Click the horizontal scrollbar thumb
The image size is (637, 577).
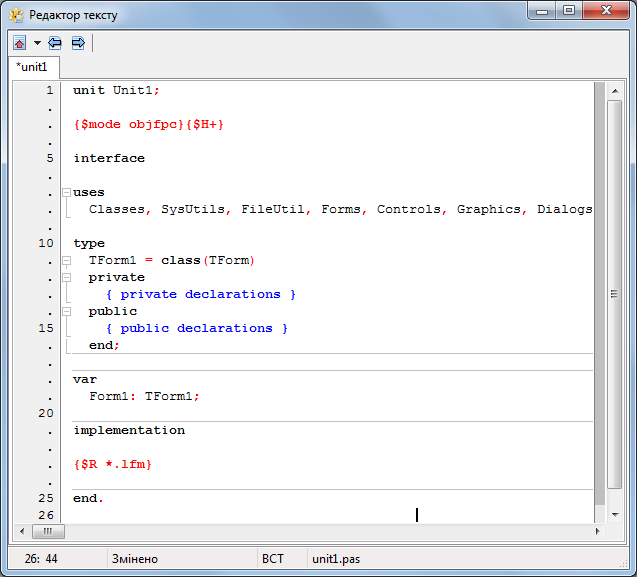(47, 531)
